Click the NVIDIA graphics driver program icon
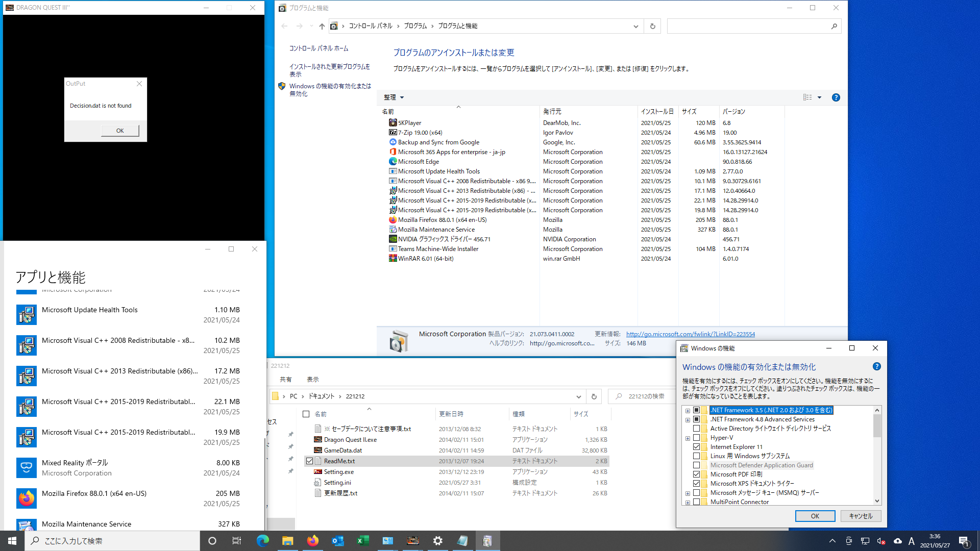The height and width of the screenshot is (551, 980). [x=393, y=239]
